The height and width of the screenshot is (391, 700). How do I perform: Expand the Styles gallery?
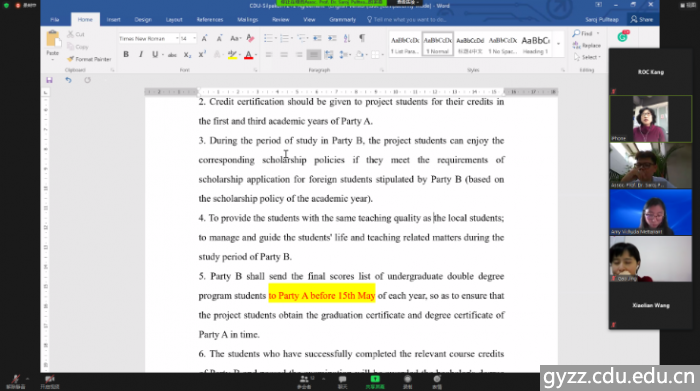[x=558, y=43]
